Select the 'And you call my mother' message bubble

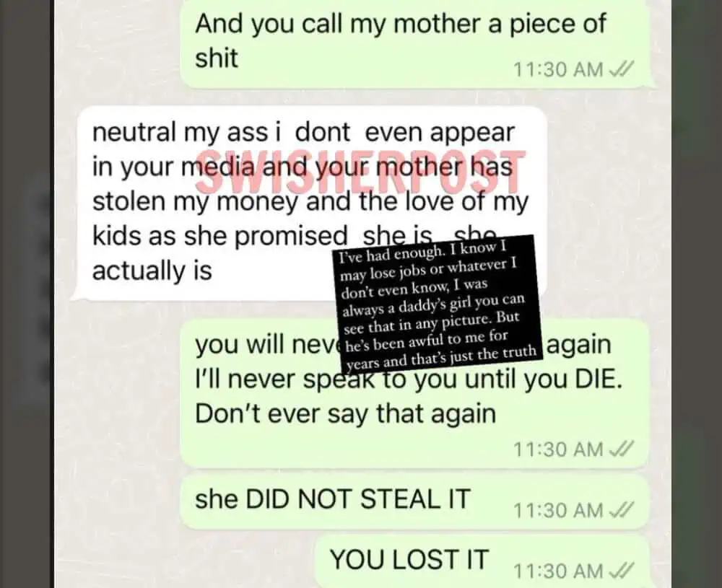pyautogui.click(x=415, y=44)
